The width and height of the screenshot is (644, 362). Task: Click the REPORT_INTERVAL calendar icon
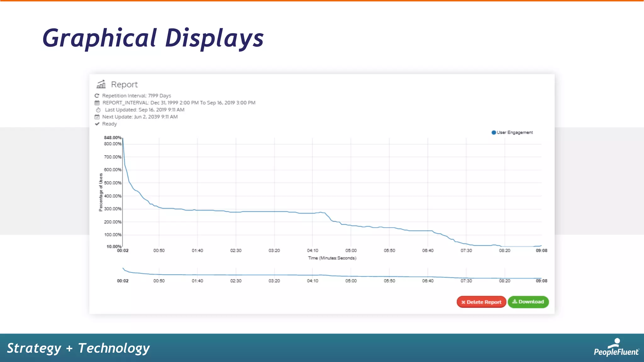coord(97,103)
